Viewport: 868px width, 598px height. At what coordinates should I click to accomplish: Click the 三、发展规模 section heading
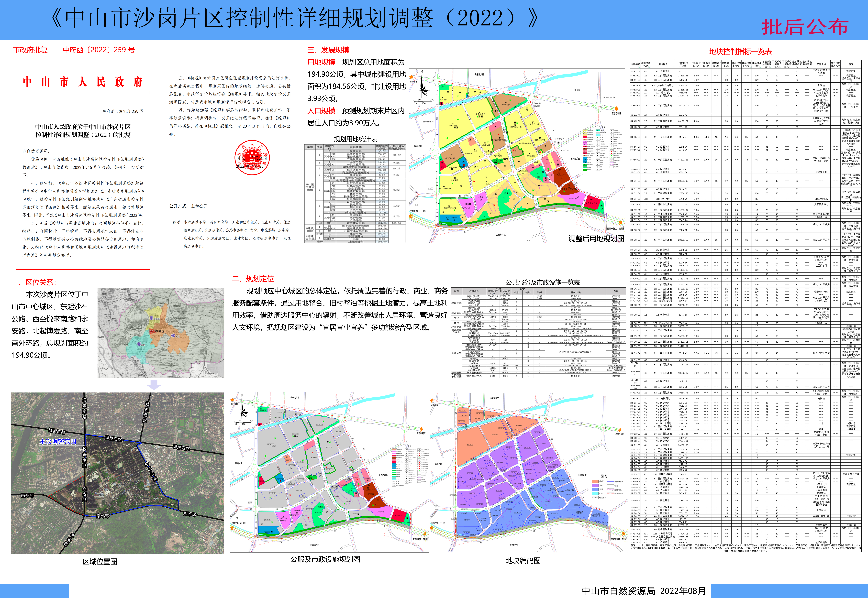click(328, 50)
